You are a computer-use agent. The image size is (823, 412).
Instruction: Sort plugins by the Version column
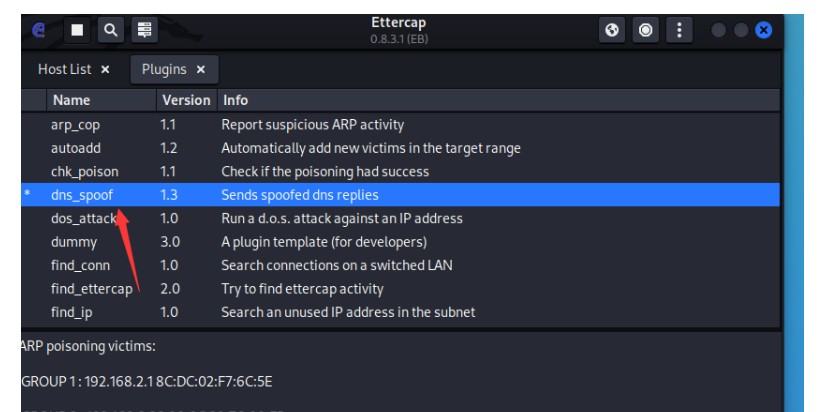click(186, 100)
